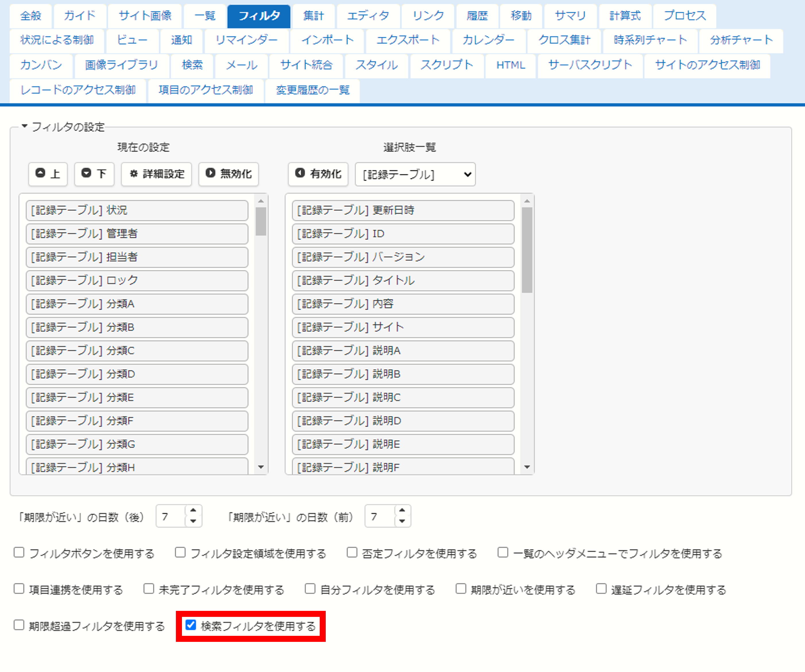Click the 有効化 enable button
Viewport: 805px width, 672px height.
coord(318,174)
